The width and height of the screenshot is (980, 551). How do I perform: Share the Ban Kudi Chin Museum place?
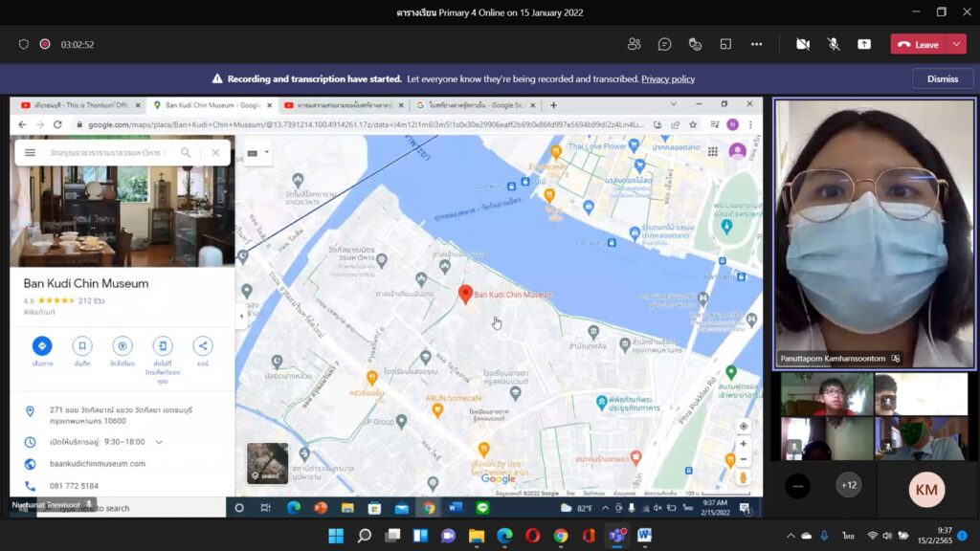[x=203, y=345]
